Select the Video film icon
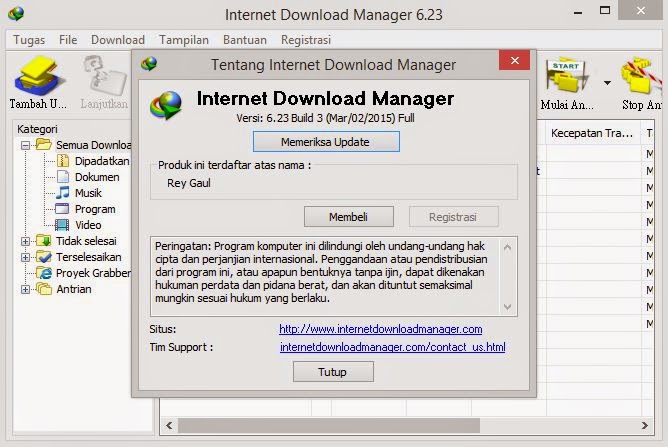 coord(62,225)
